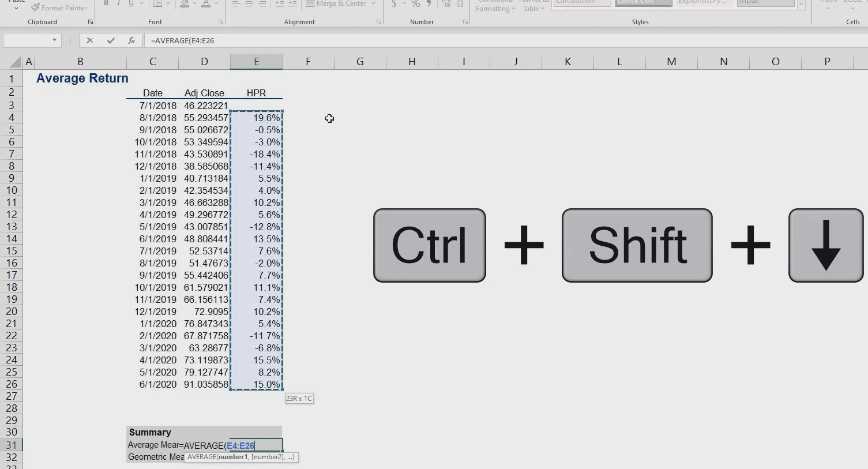868x469 pixels.
Task: Click the 1/1/2019 date cell
Action: tap(152, 178)
